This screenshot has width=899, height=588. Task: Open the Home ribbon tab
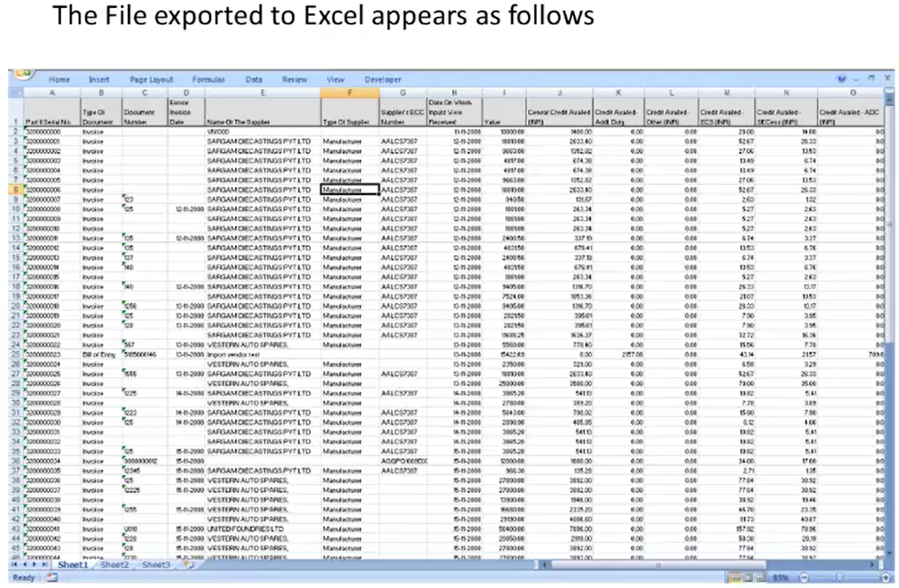(59, 79)
